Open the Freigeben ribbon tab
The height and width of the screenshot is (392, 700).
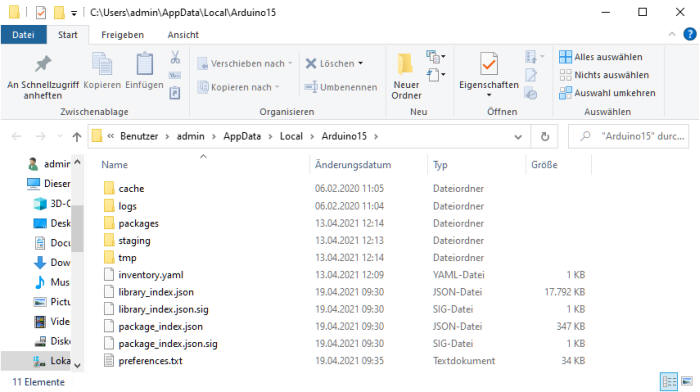[x=122, y=35]
